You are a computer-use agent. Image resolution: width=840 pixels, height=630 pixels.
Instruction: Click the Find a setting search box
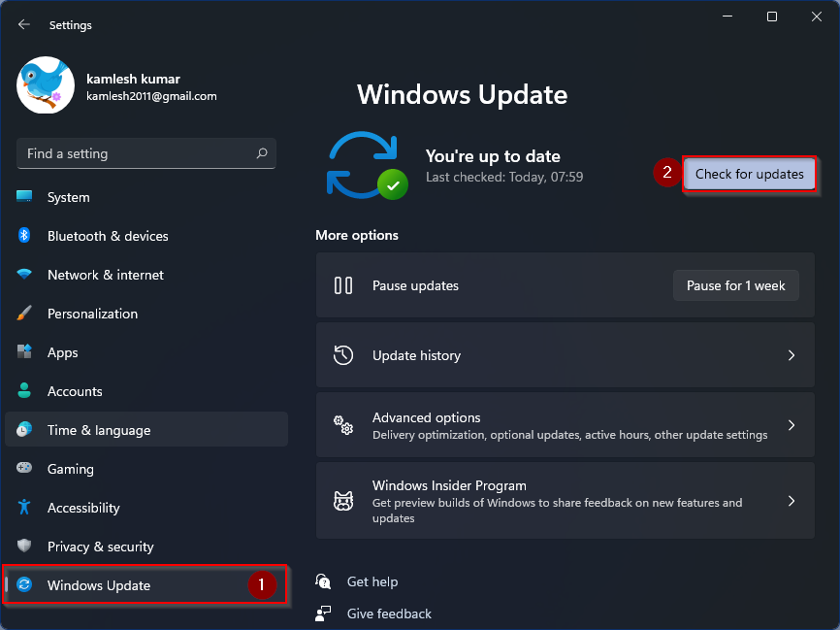tap(145, 153)
